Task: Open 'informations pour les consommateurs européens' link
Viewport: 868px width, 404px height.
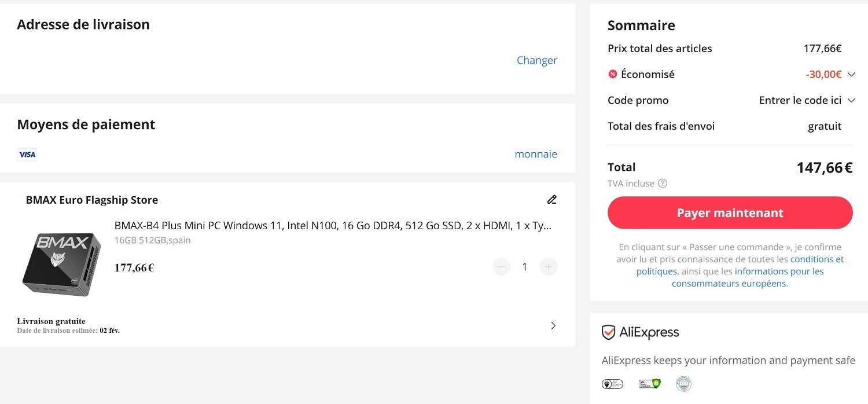Action: (x=748, y=277)
